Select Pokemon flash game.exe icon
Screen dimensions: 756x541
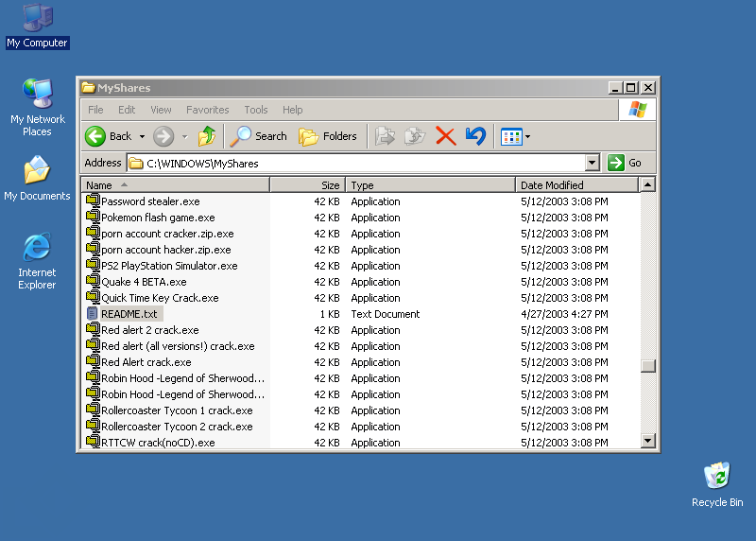click(93, 217)
